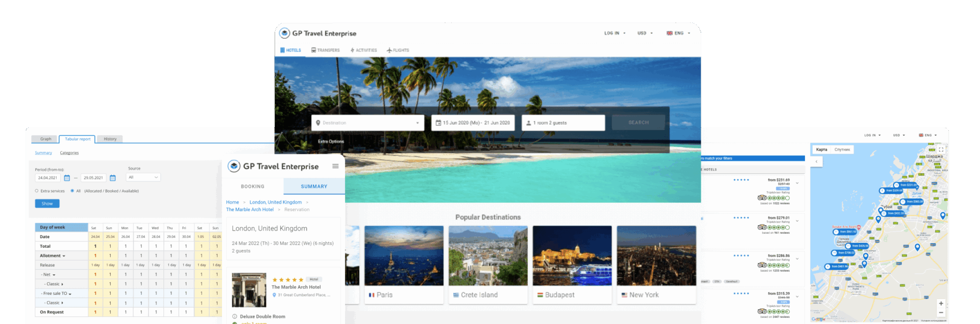Viewport: 980px width, 324px height.
Task: Collapse map panel with left arrow
Action: pyautogui.click(x=817, y=161)
